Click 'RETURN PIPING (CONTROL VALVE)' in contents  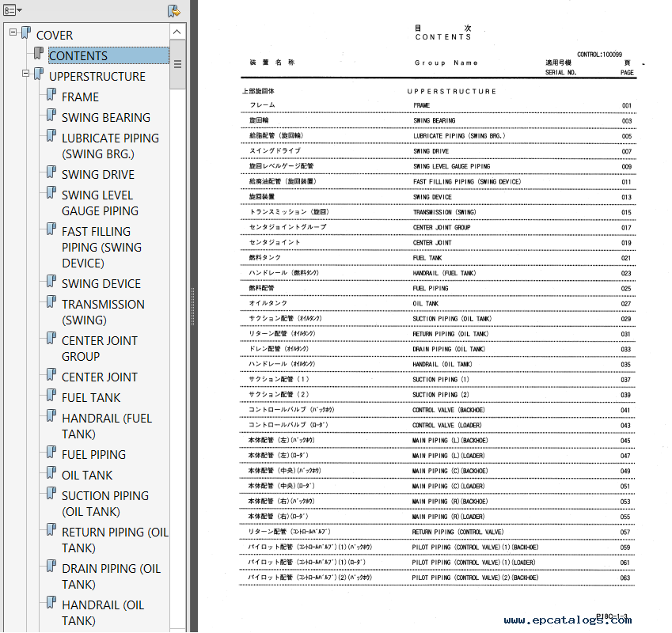tap(457, 532)
